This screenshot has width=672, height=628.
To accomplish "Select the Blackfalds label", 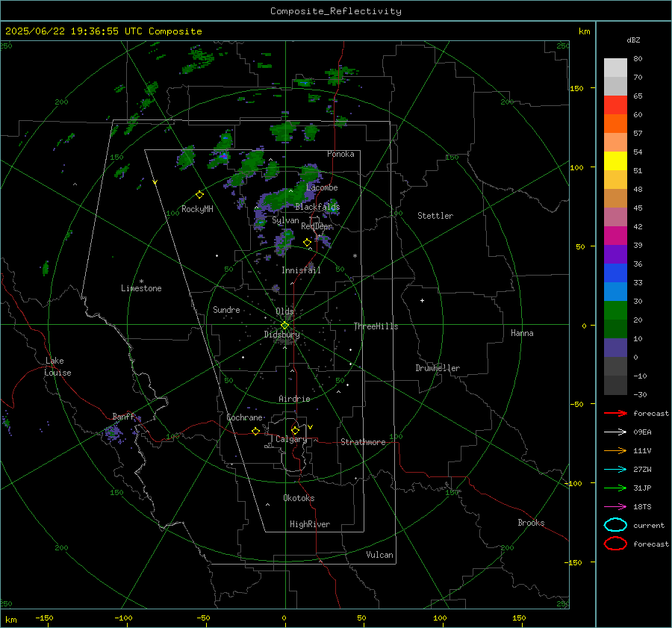I will 317,207.
